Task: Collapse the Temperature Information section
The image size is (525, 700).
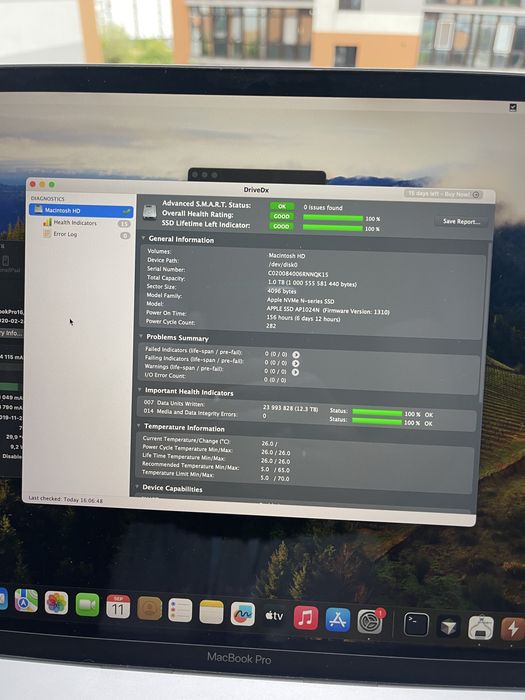Action: tap(139, 426)
